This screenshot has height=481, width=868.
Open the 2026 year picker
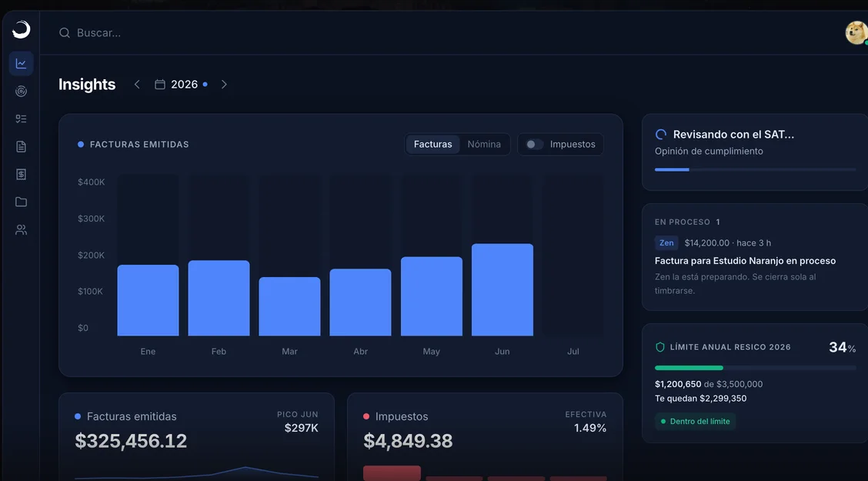[181, 84]
